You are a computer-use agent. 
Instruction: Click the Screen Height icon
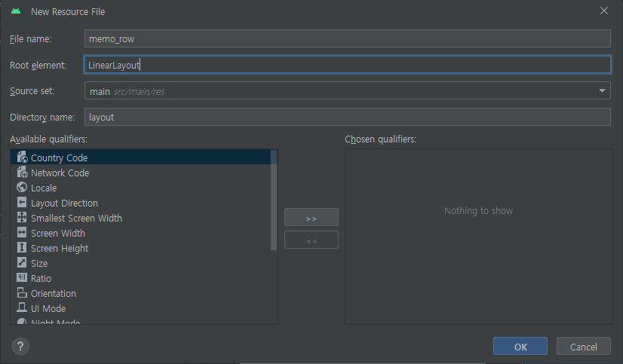[22, 247]
